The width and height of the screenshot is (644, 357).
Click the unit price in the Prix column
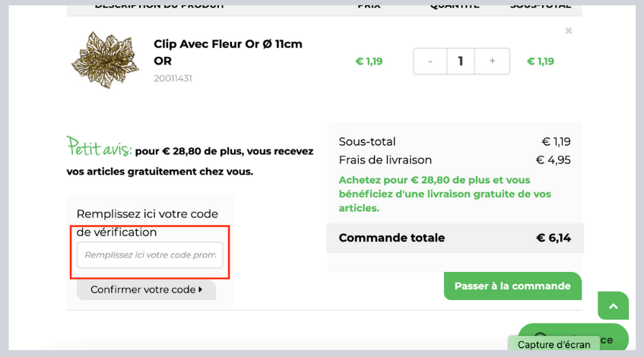369,62
